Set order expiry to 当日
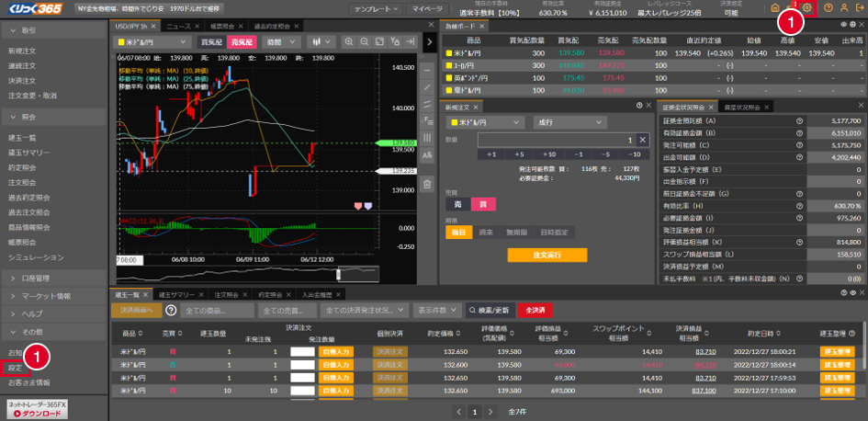868x421 pixels. tap(459, 233)
